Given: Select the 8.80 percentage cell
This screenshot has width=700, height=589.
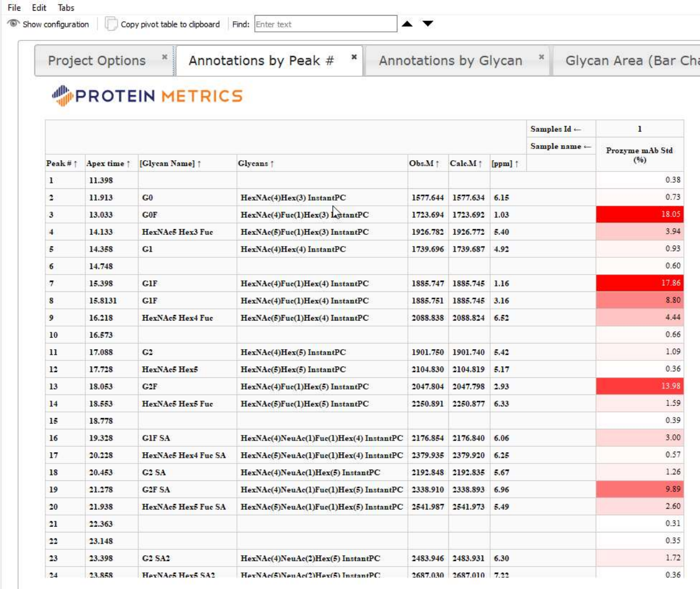Looking at the screenshot, I should (639, 300).
